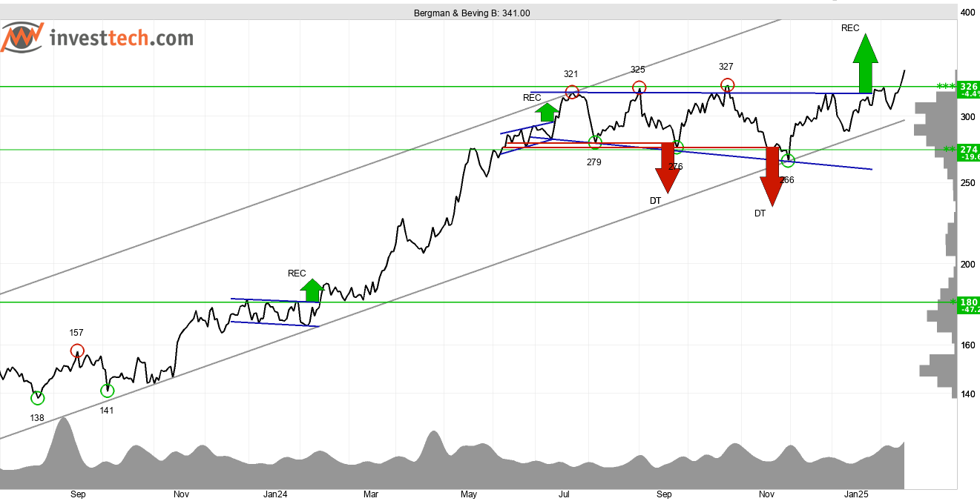Image resolution: width=980 pixels, height=504 pixels.
Task: Click the green REC arrow above Jan24
Action: 312,291
